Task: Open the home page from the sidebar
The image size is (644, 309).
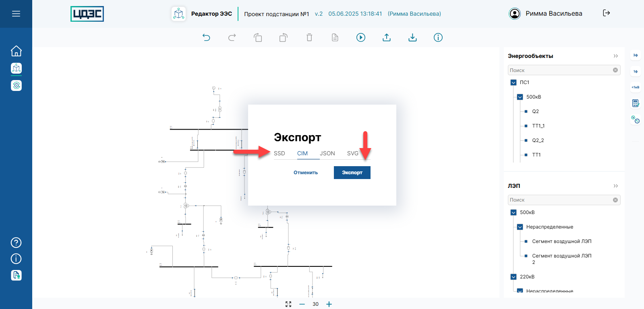Action: tap(16, 51)
